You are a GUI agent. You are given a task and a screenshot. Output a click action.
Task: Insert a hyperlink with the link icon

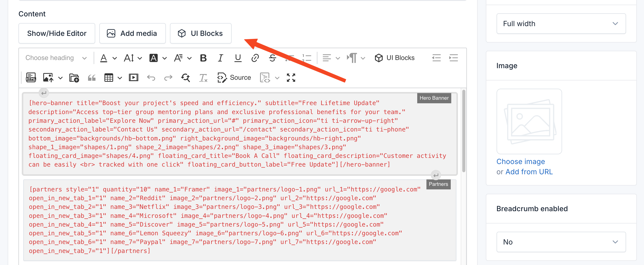tap(255, 58)
